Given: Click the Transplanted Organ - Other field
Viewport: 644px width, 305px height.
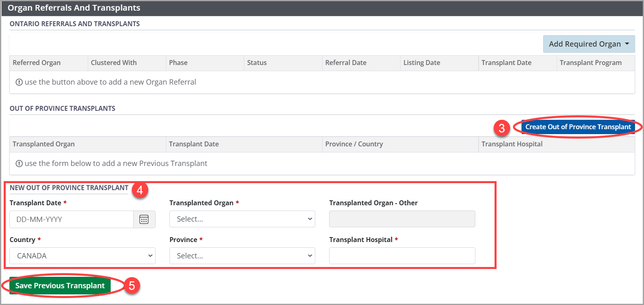Looking at the screenshot, I should point(402,219).
